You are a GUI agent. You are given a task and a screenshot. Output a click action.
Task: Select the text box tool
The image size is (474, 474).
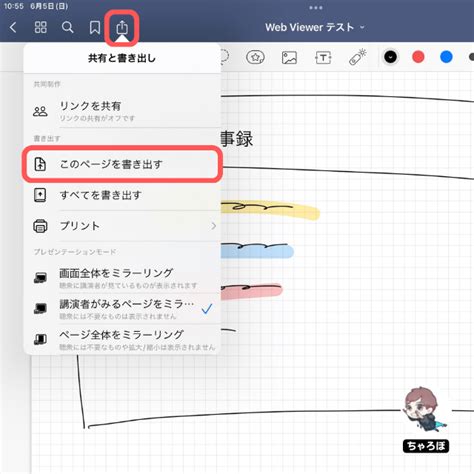click(323, 57)
